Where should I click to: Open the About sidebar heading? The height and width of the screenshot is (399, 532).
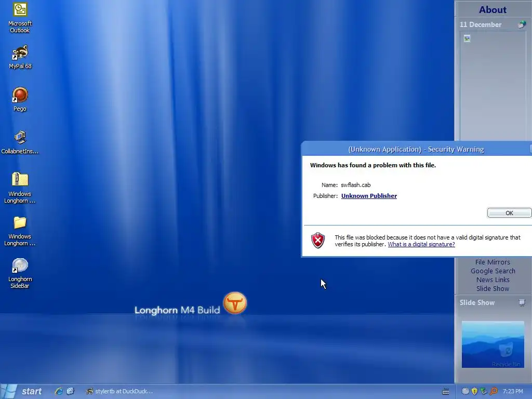493,9
